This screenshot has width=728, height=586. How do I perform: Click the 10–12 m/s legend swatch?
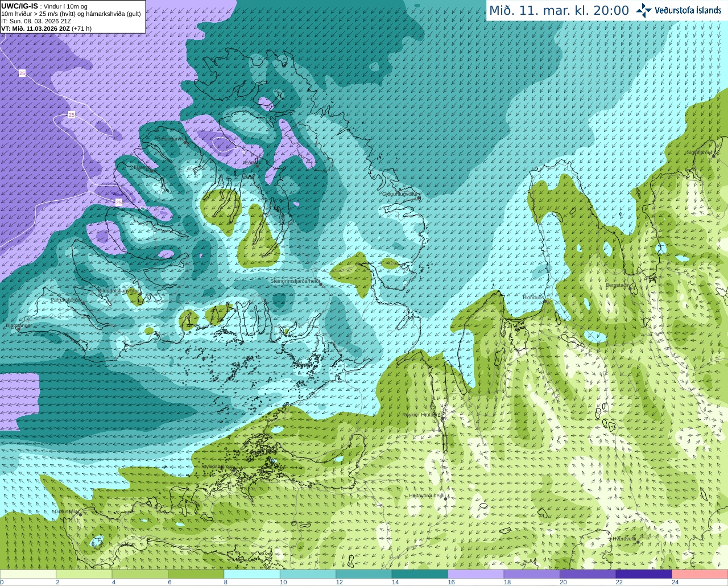point(308,574)
